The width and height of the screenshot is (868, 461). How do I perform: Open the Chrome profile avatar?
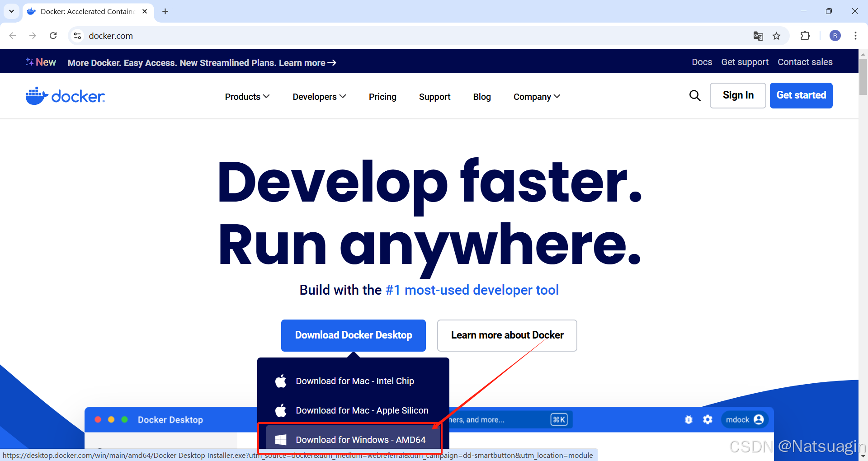tap(835, 36)
